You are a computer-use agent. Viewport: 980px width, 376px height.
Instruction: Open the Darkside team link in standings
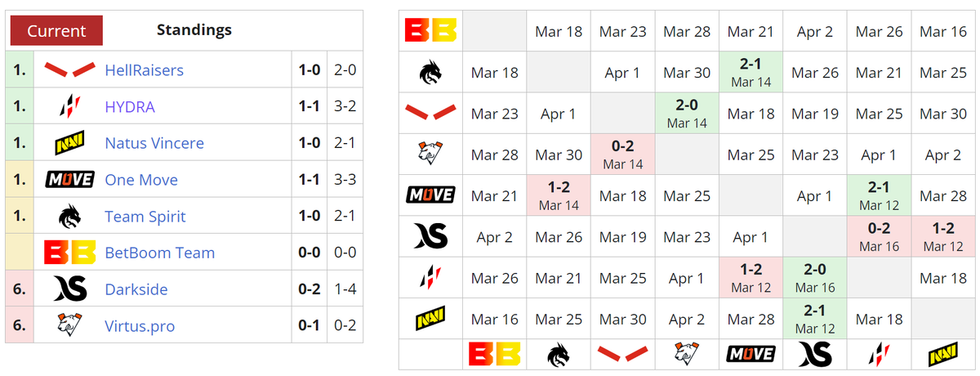[x=136, y=289]
